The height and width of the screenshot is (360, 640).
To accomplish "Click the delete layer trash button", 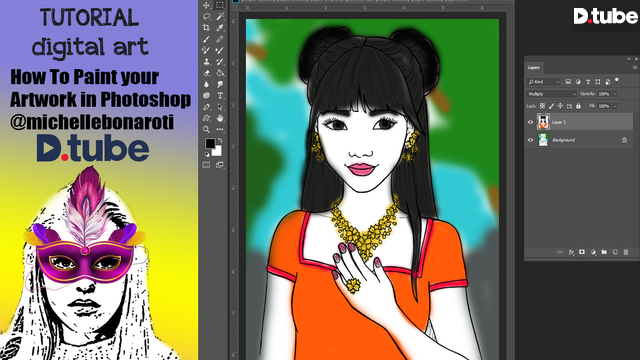I will pyautogui.click(x=626, y=252).
